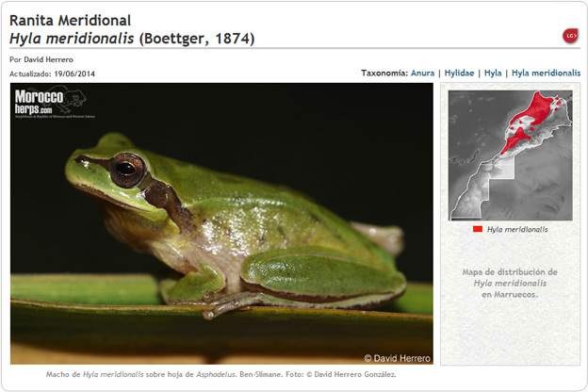This screenshot has height=392, width=588.
Task: Click the red legend swatch for Hyla meridionalis
Action: (478, 229)
